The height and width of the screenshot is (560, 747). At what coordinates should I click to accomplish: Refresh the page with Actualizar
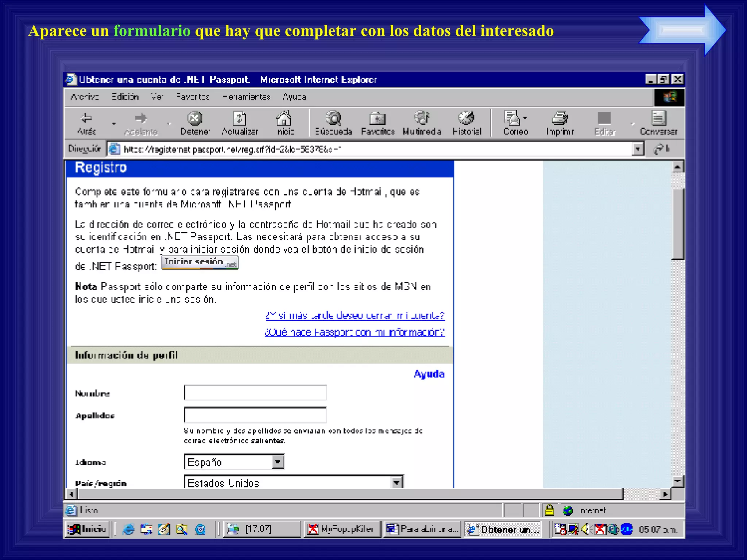(x=240, y=123)
